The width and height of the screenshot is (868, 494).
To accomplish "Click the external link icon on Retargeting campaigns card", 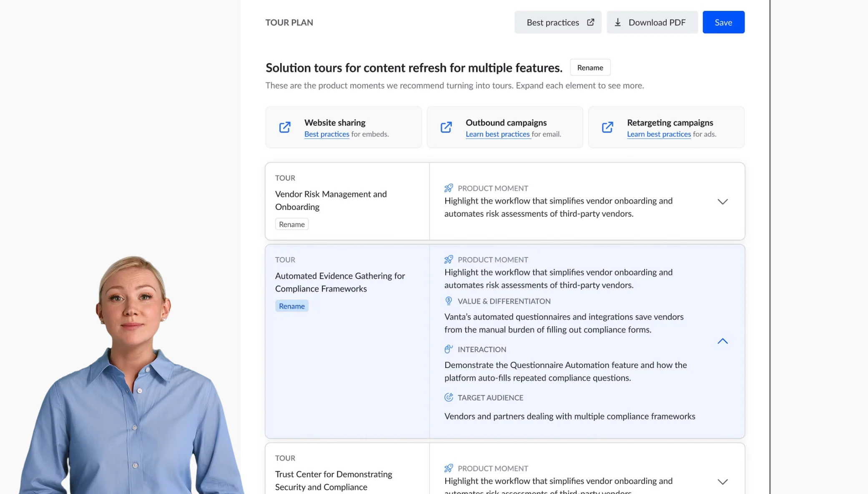I will 607,127.
